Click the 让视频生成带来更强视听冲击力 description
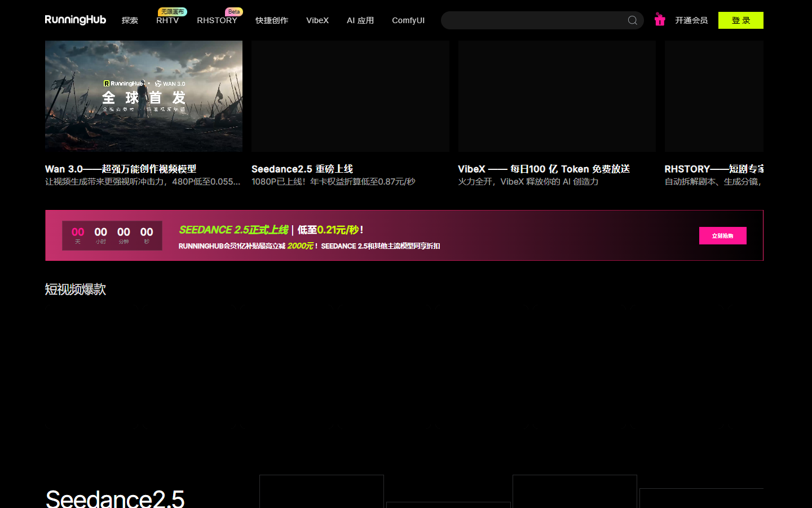The height and width of the screenshot is (508, 812). (x=143, y=182)
